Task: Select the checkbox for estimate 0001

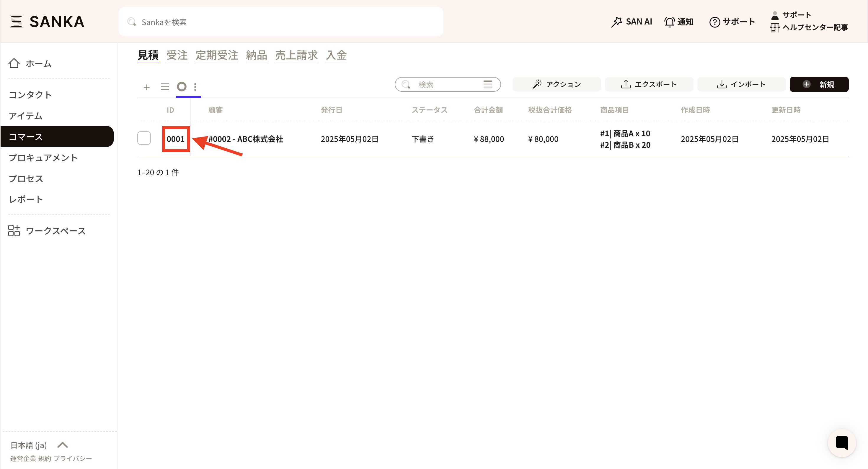Action: click(x=144, y=138)
